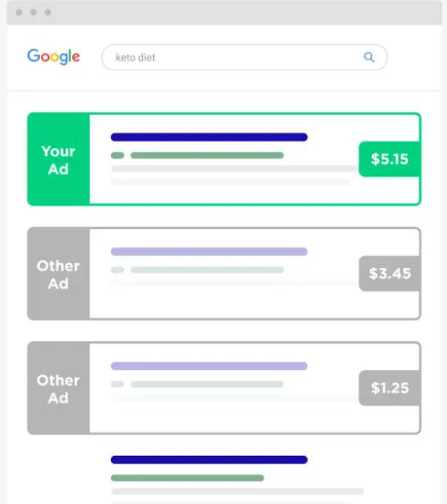Click the first gray dot in the window title bar
Viewport: 447px width, 504px height.
point(19,12)
